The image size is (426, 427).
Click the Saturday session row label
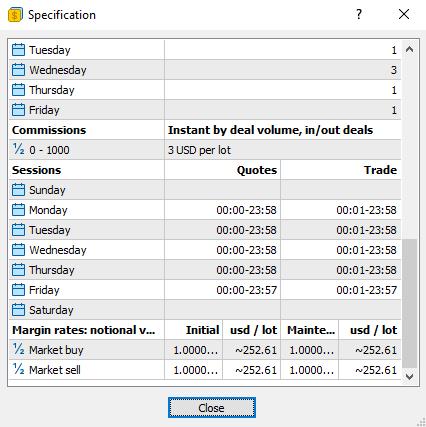(x=51, y=310)
